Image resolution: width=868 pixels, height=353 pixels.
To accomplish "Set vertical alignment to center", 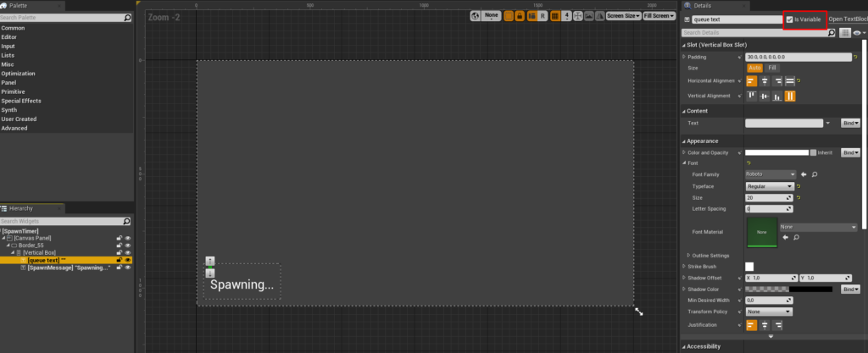I will pos(765,97).
